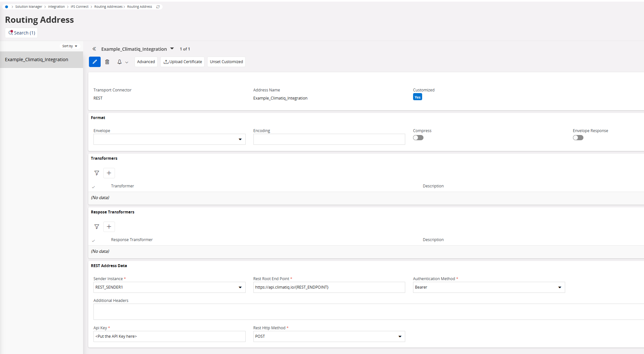Enable the Envelope Response toggle

coord(578,138)
